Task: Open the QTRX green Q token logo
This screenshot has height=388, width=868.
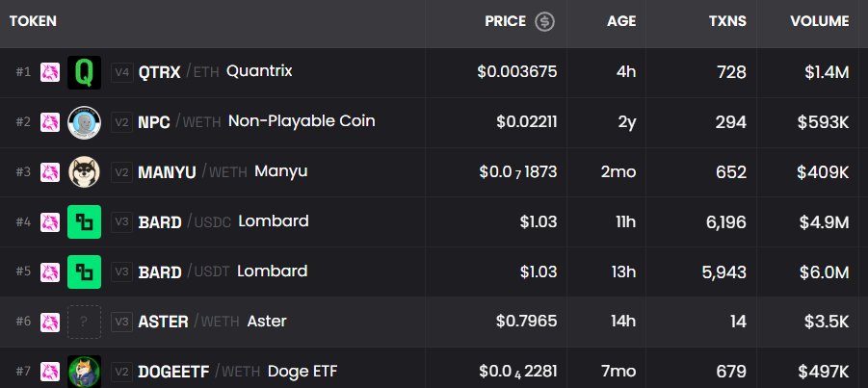Action: pyautogui.click(x=84, y=72)
